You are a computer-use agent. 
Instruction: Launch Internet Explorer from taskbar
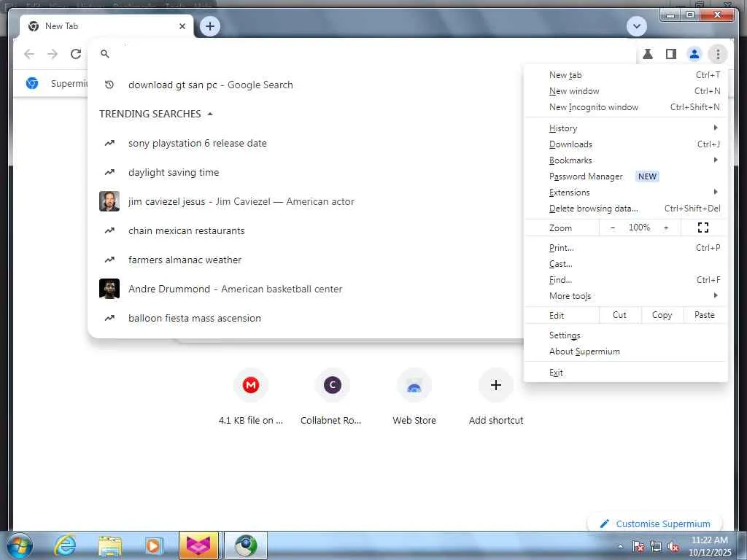[x=65, y=545]
